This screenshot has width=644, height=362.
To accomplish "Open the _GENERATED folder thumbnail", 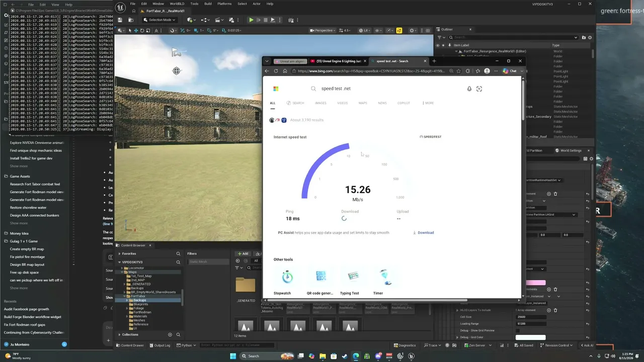I will point(246,285).
